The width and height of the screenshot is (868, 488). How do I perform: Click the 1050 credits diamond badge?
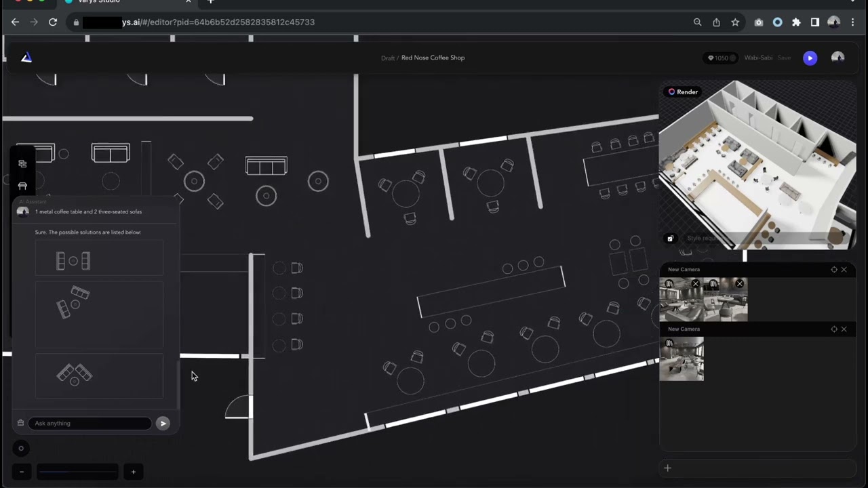pos(721,58)
